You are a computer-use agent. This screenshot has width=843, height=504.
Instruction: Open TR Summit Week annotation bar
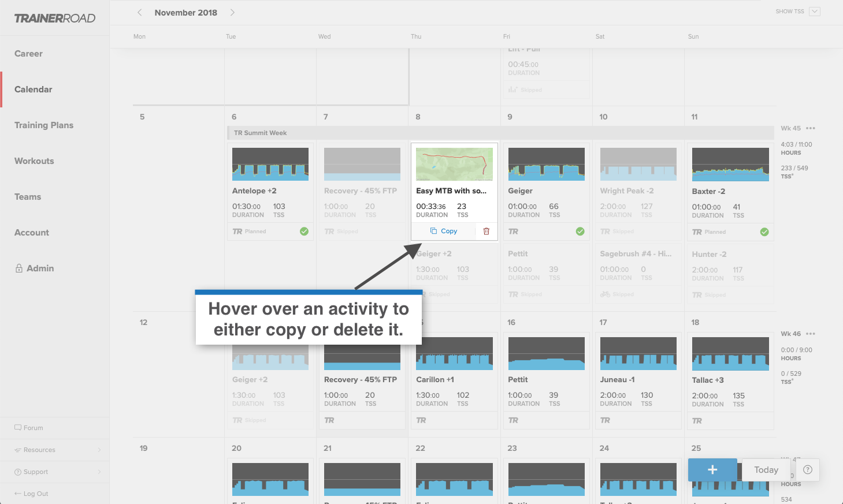[x=500, y=133]
